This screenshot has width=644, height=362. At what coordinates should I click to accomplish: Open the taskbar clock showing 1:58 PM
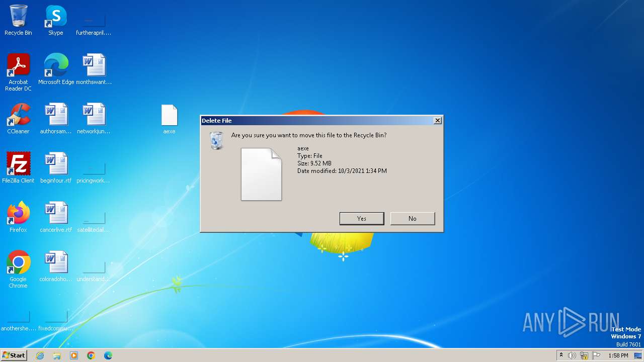tap(618, 355)
